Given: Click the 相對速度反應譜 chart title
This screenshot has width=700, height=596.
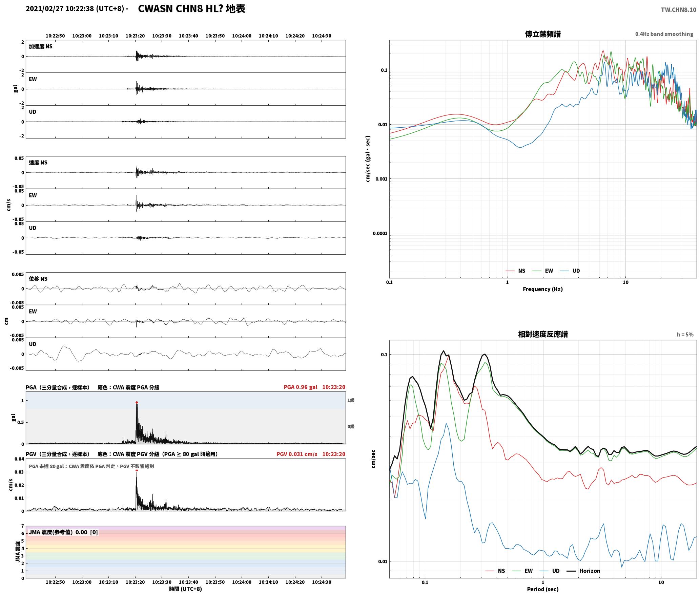Looking at the screenshot, I should (x=543, y=334).
